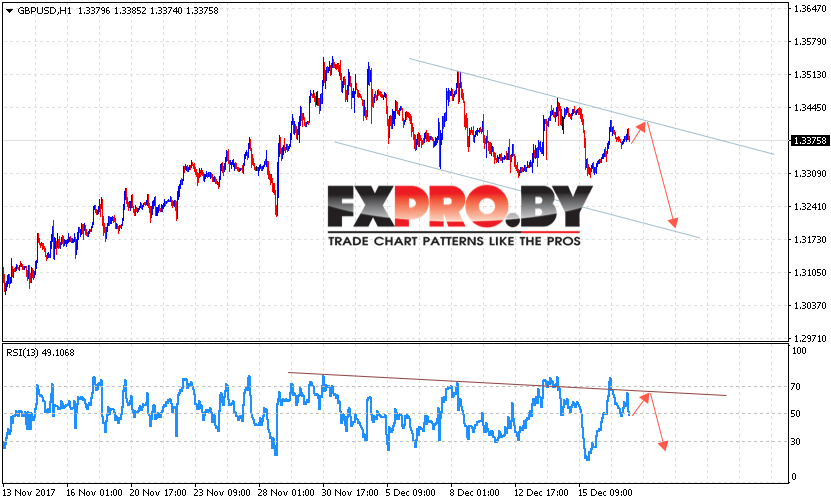The width and height of the screenshot is (831, 504).
Task: Select the 1.36470 price axis label
Action: (809, 8)
